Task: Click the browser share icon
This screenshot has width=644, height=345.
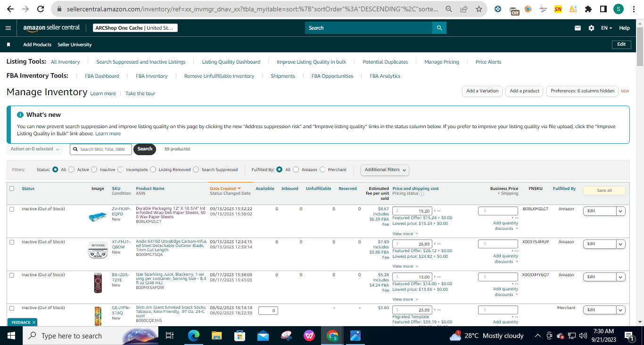Action: pos(464,9)
